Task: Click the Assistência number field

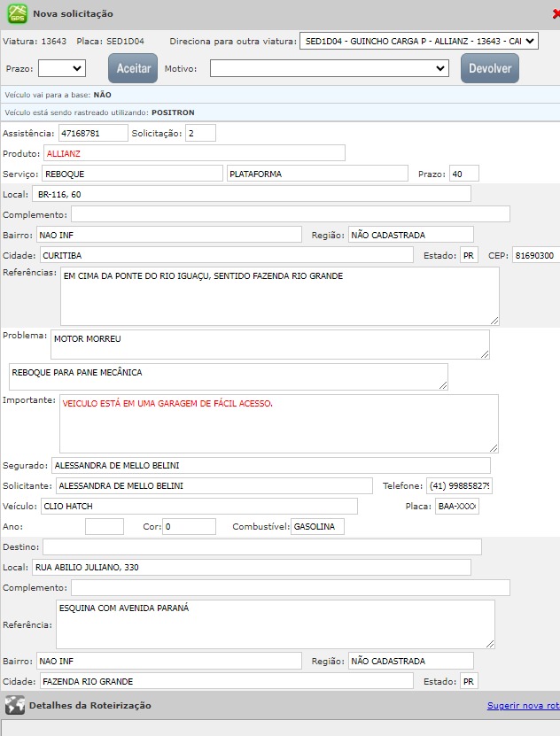Action: coord(92,133)
